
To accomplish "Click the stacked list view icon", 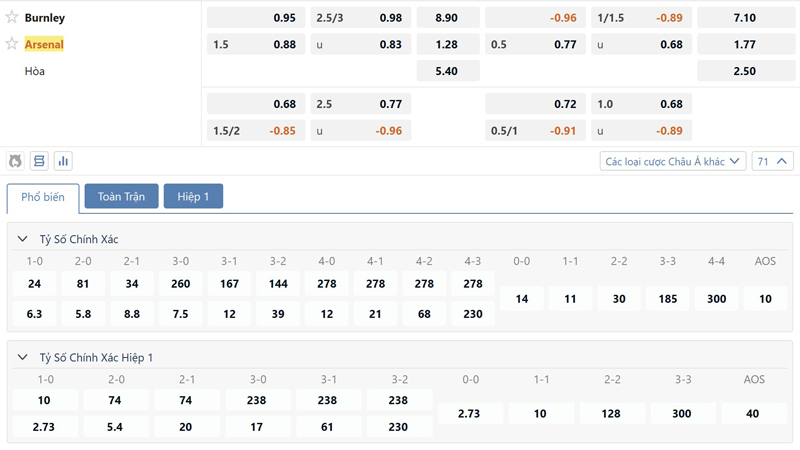I will [39, 161].
